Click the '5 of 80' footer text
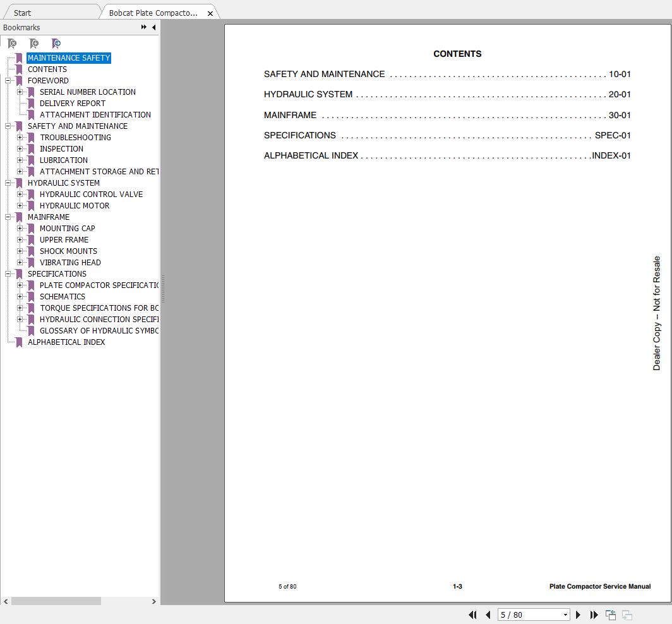The height and width of the screenshot is (624, 672). [x=287, y=586]
